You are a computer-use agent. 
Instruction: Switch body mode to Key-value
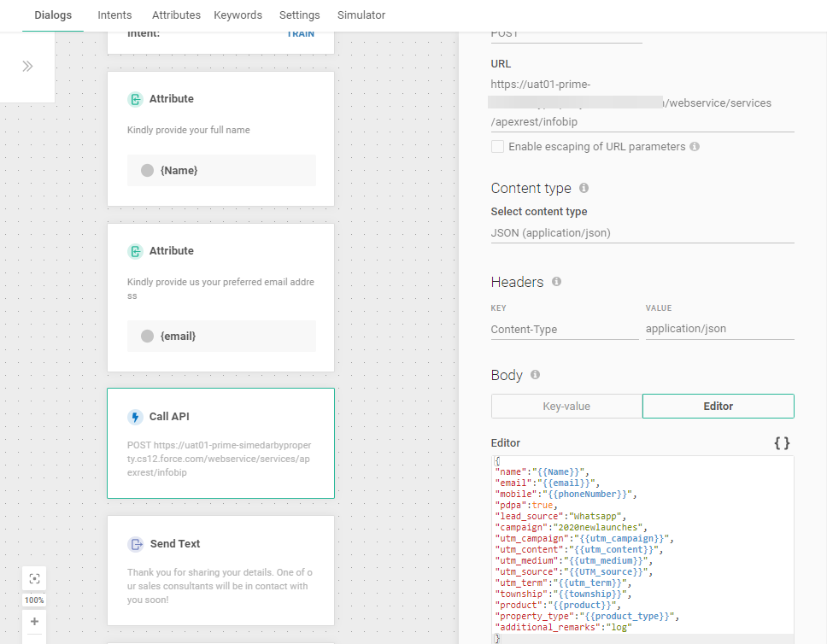pos(566,406)
